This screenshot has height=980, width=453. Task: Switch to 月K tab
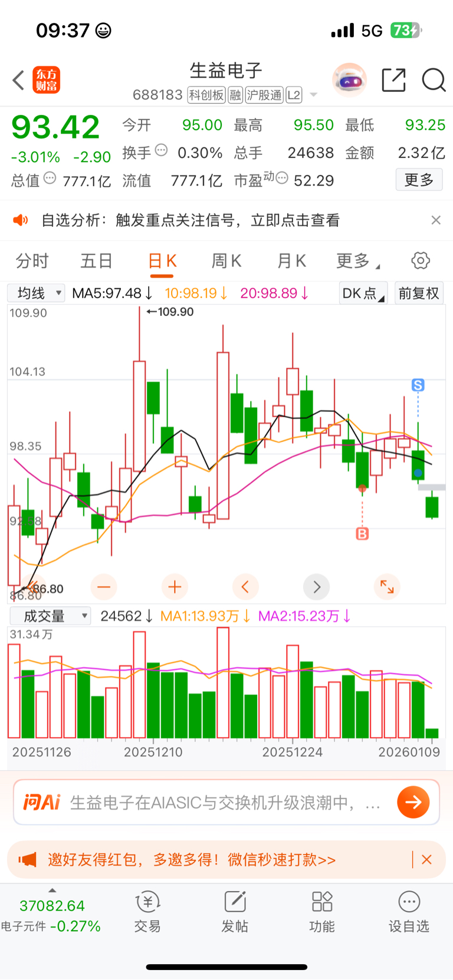[291, 260]
